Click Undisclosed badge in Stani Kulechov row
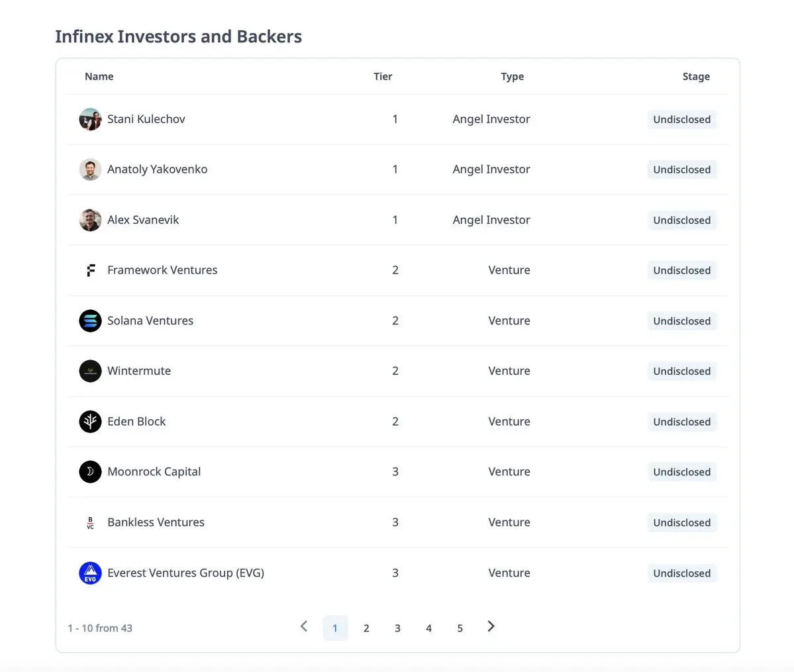Screen dimensions: 794x672 tap(681, 120)
